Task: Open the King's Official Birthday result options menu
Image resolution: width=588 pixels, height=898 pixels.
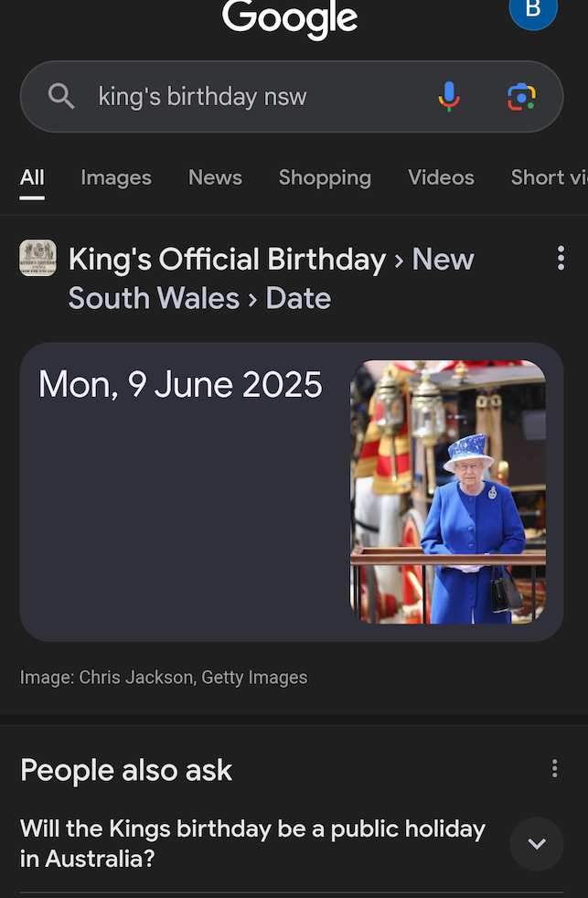Action: [x=561, y=259]
